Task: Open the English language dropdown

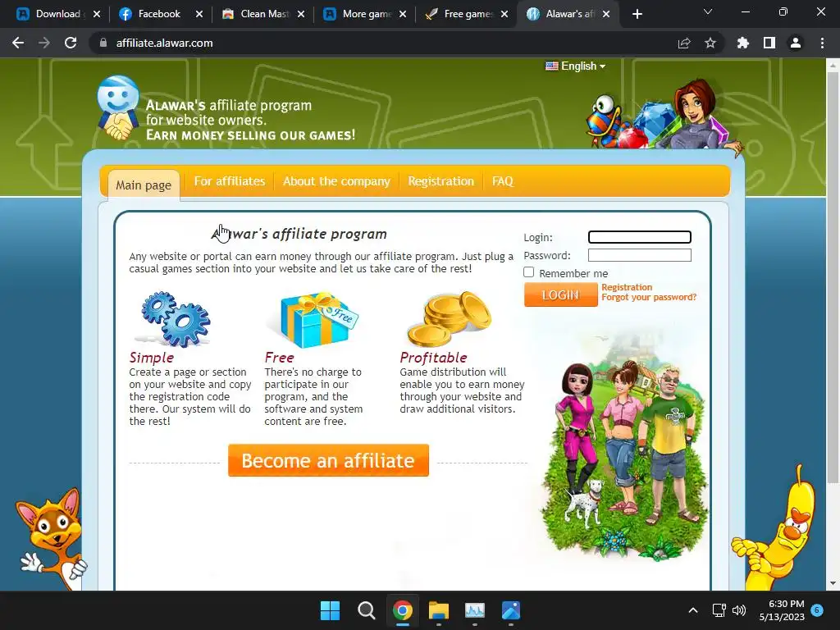Action: (x=575, y=66)
